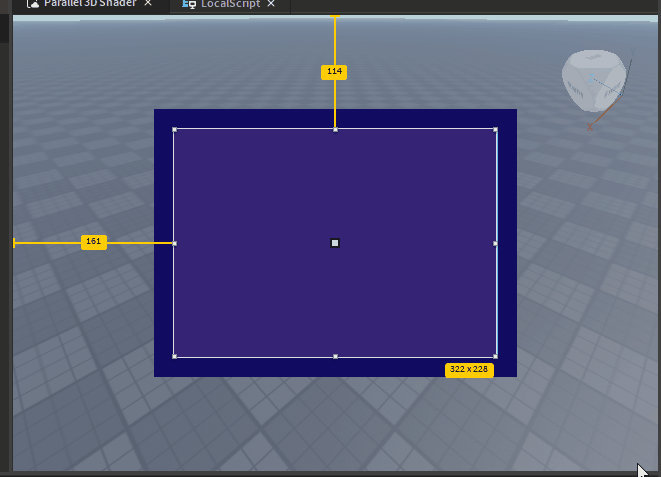Select the bottom-middle resize handle of the frame

[336, 356]
